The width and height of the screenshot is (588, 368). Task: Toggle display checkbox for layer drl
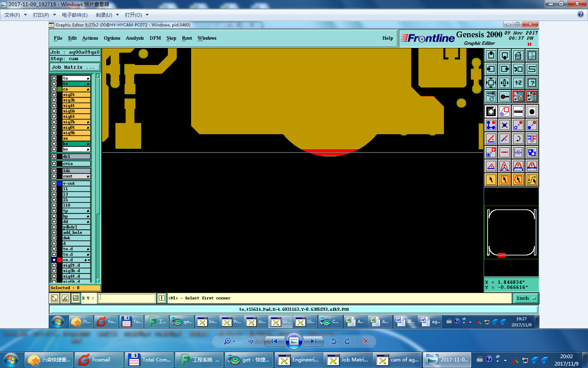click(x=54, y=156)
